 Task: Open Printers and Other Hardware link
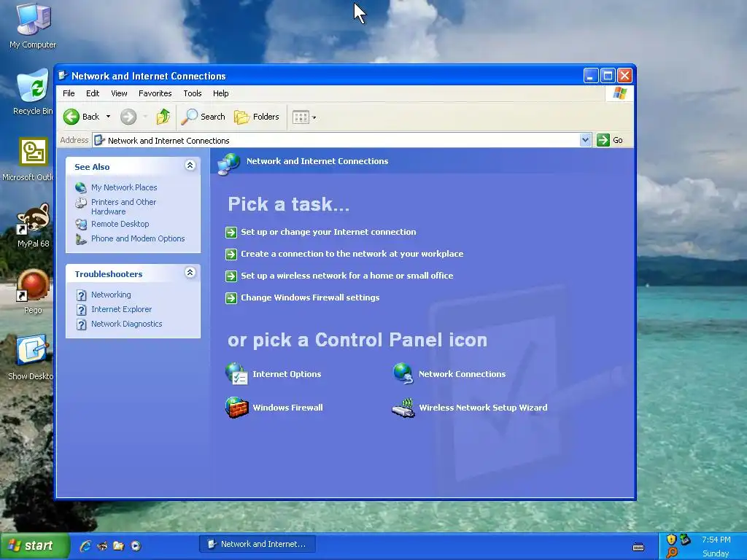point(123,206)
